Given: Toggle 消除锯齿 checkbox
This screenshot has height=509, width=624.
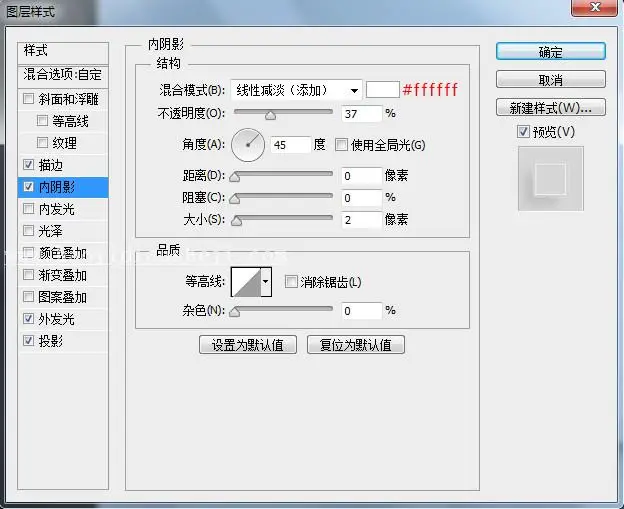Looking at the screenshot, I should click(x=291, y=282).
